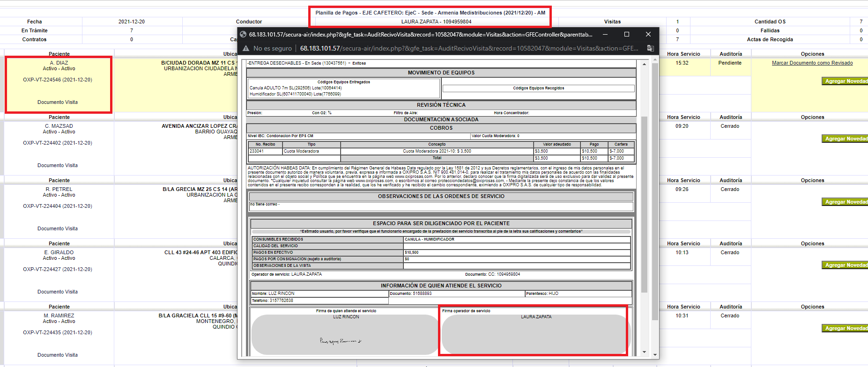Screen dimensions: 868x367
Task: Click the 'MOVIMIENTO DE EQUIPOS' section header
Action: (x=441, y=73)
